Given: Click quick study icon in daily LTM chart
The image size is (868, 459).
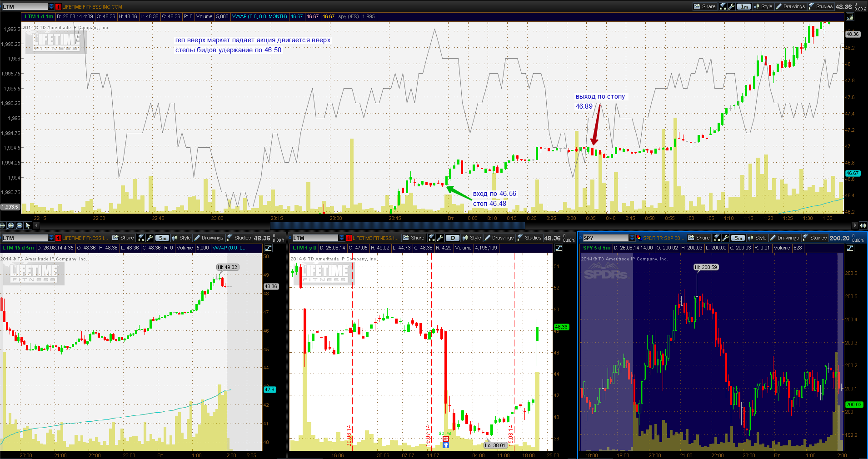Looking at the screenshot, I should 432,238.
